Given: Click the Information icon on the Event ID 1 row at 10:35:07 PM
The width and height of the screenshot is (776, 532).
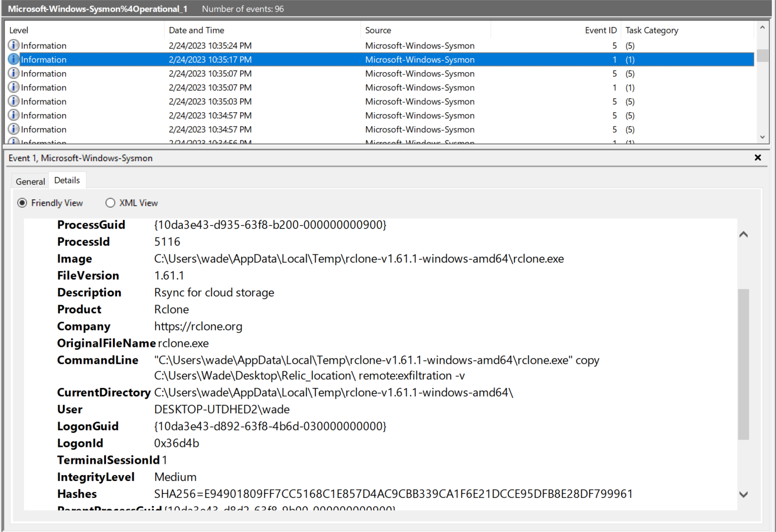Looking at the screenshot, I should pos(13,87).
